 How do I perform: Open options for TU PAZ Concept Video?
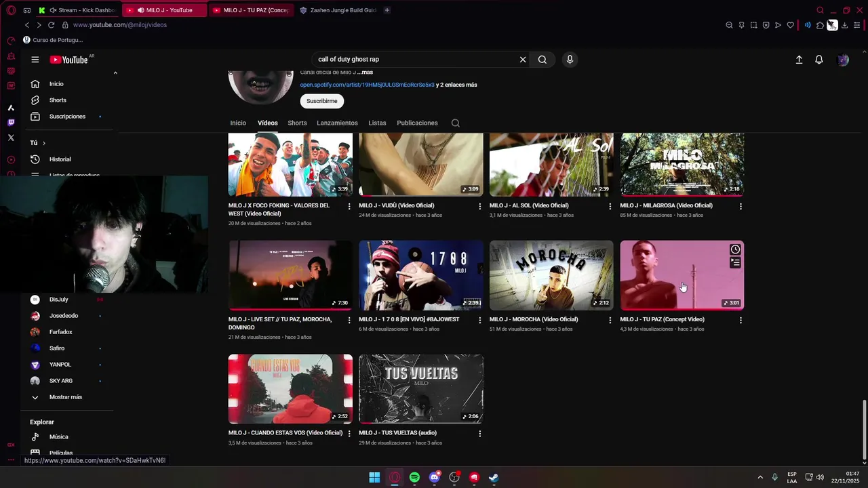741,320
